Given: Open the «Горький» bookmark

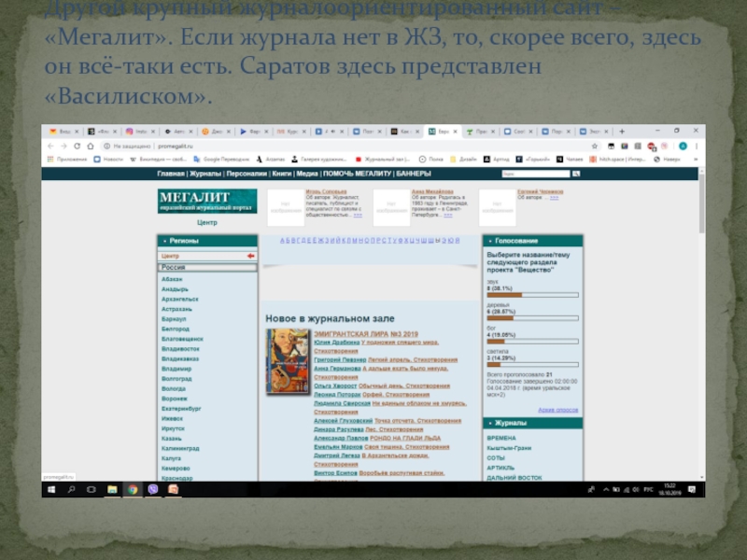Looking at the screenshot, I should point(533,160).
